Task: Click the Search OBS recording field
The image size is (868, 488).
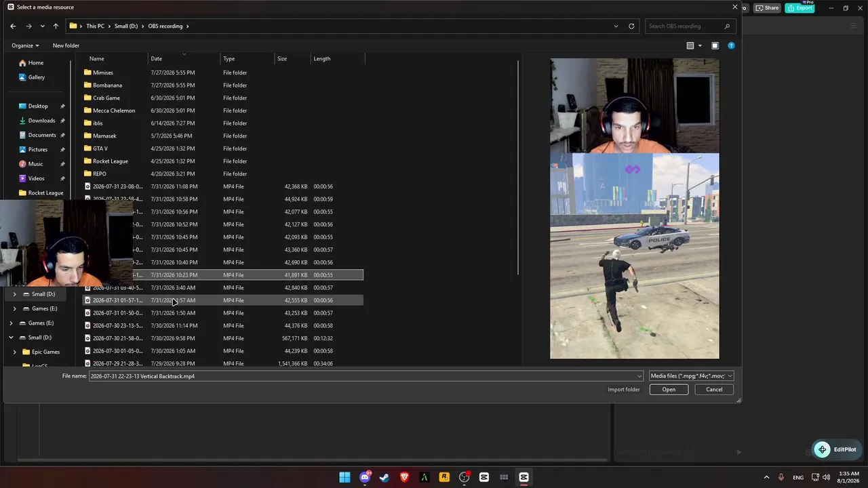Action: [690, 26]
